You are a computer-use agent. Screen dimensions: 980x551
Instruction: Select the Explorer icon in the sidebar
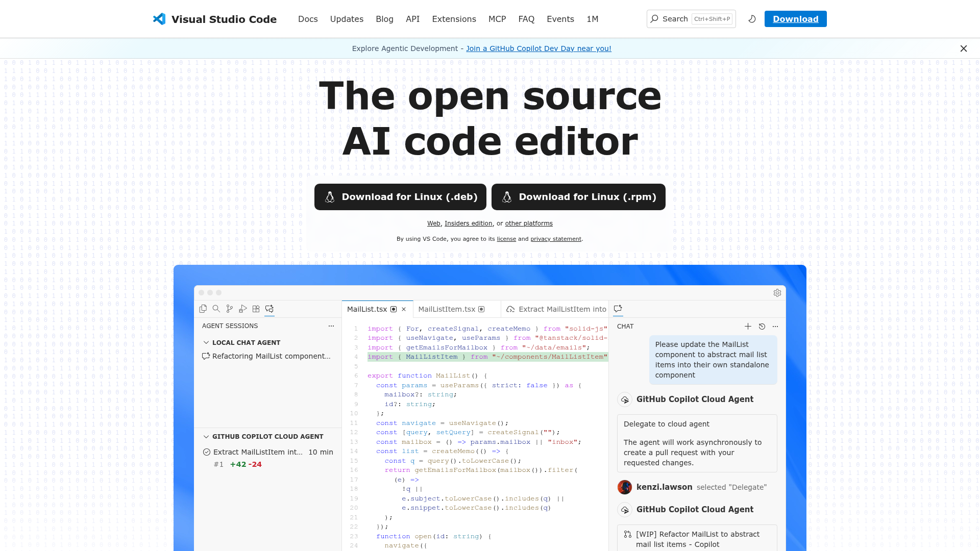point(203,309)
